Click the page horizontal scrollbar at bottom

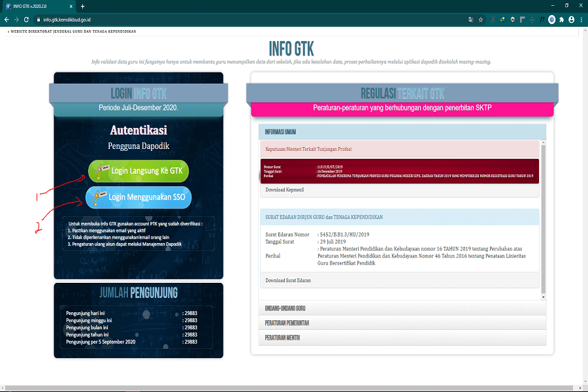tap(289, 388)
